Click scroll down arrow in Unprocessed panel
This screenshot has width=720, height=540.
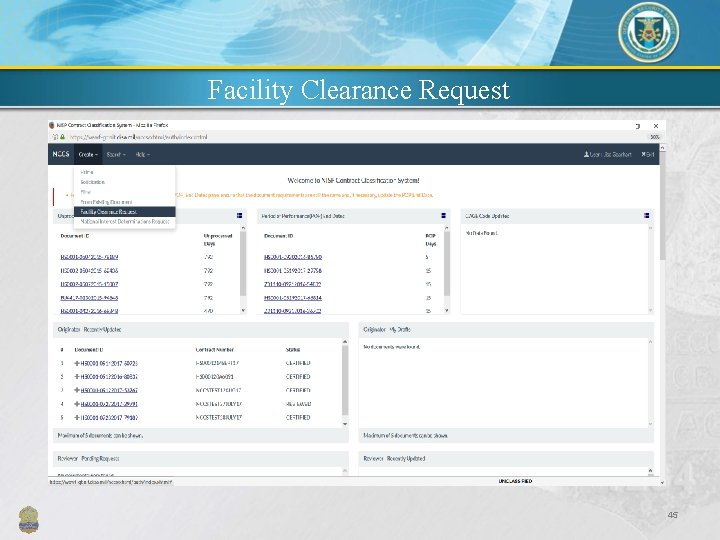coord(243,311)
